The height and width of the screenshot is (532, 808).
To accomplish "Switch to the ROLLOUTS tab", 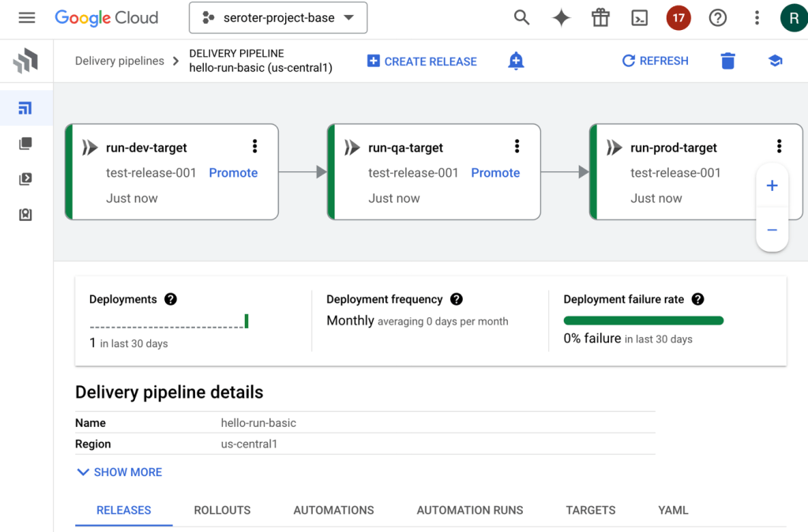I will pyautogui.click(x=222, y=510).
